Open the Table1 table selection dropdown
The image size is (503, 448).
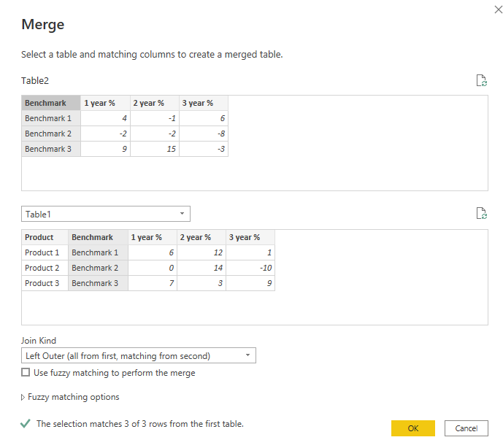(106, 214)
